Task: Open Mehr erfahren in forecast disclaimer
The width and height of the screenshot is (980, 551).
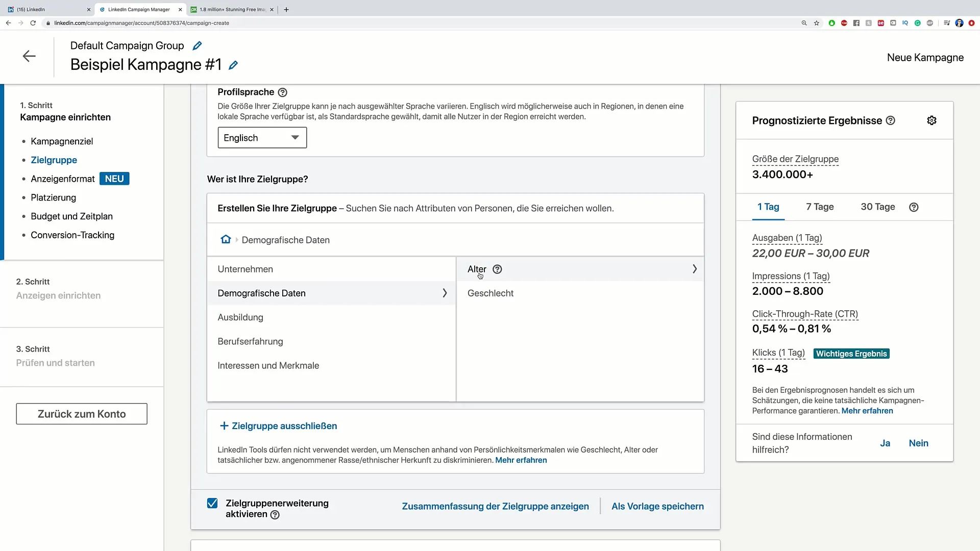Action: (867, 411)
